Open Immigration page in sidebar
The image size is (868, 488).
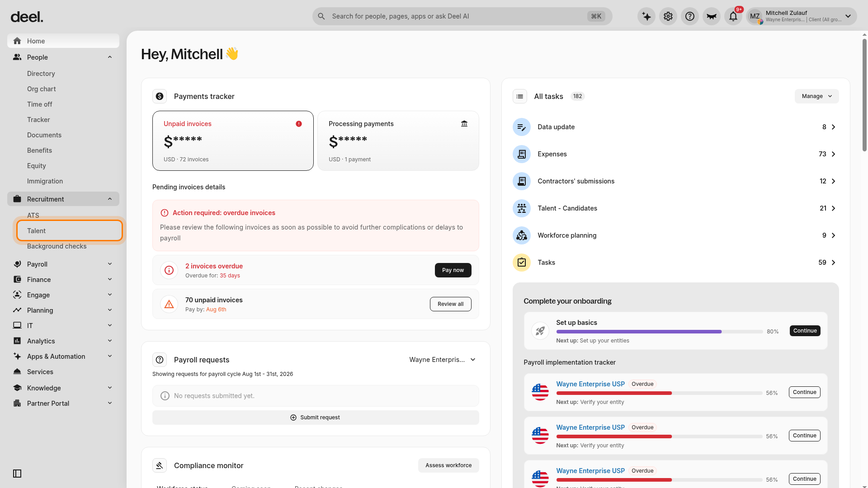pos(45,181)
